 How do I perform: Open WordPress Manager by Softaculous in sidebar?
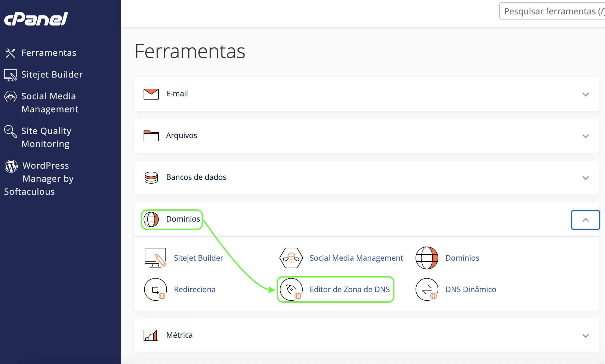click(x=39, y=178)
